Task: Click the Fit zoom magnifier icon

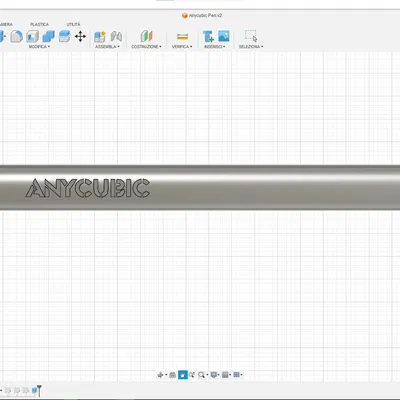Action: coord(202,375)
